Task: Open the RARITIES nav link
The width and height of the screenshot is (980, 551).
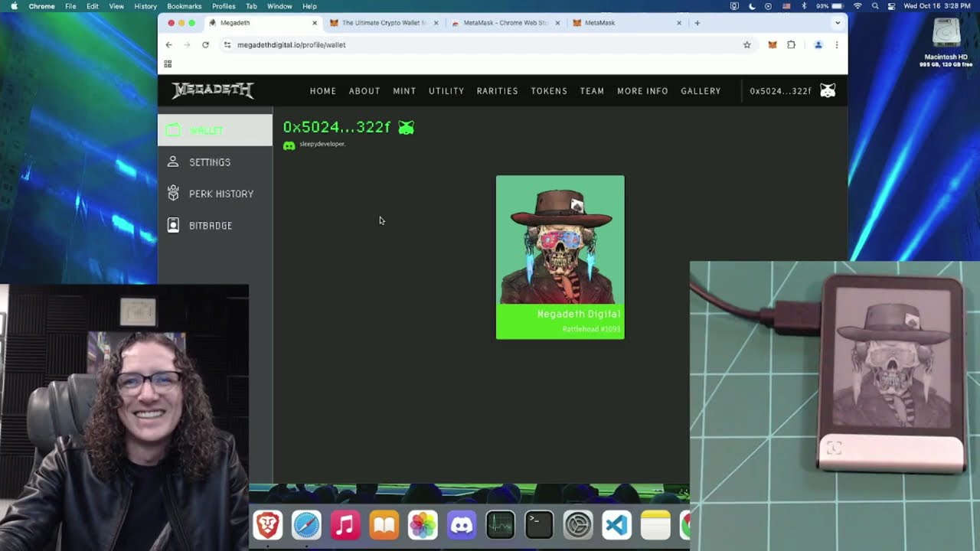Action: [498, 91]
